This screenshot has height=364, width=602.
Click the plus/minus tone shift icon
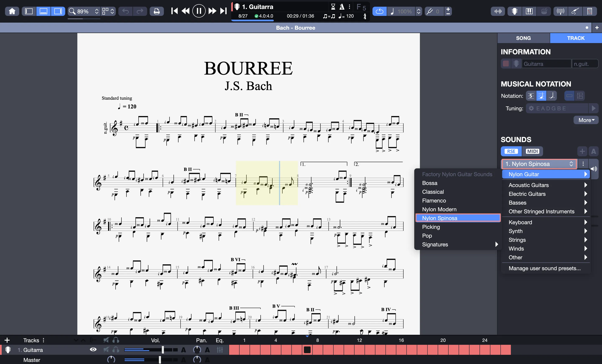(x=448, y=11)
